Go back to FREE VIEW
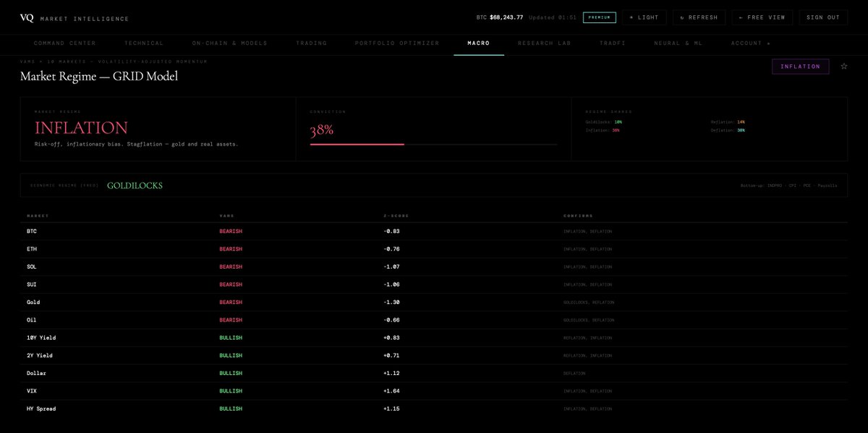 coord(762,17)
